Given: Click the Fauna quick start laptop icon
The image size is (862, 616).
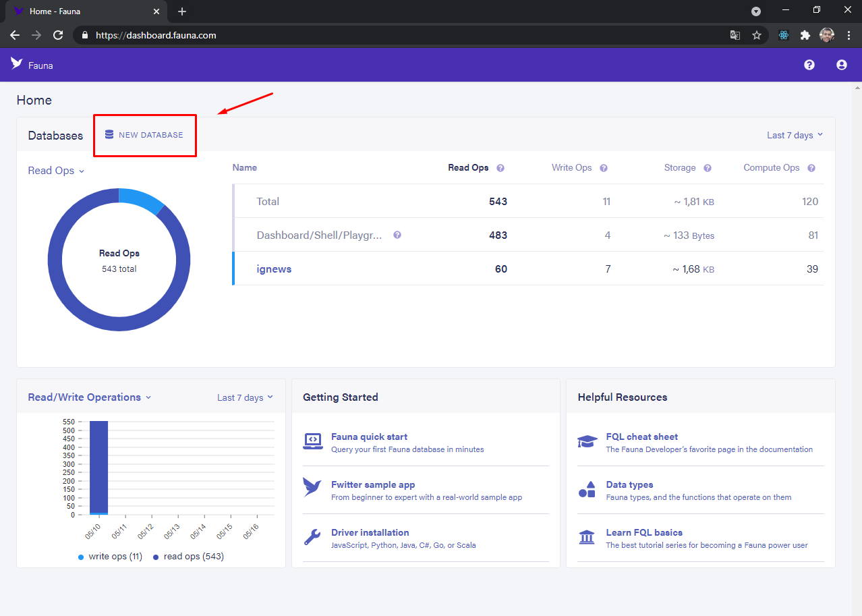Looking at the screenshot, I should point(312,442).
